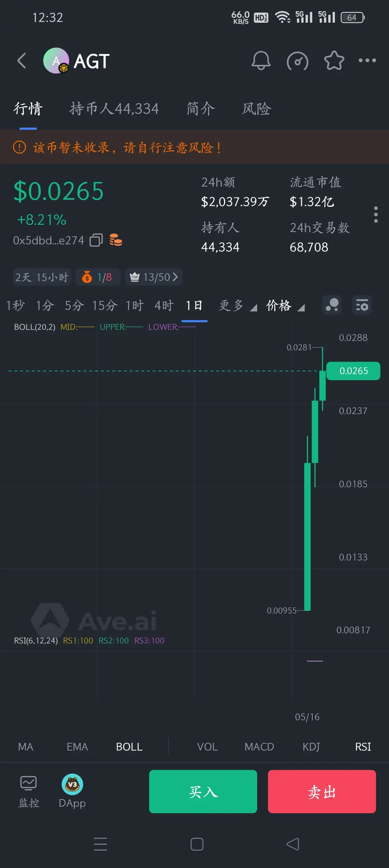Viewport: 389px width, 868px height.
Task: Tap the bubble holders view icon
Action: [x=332, y=305]
